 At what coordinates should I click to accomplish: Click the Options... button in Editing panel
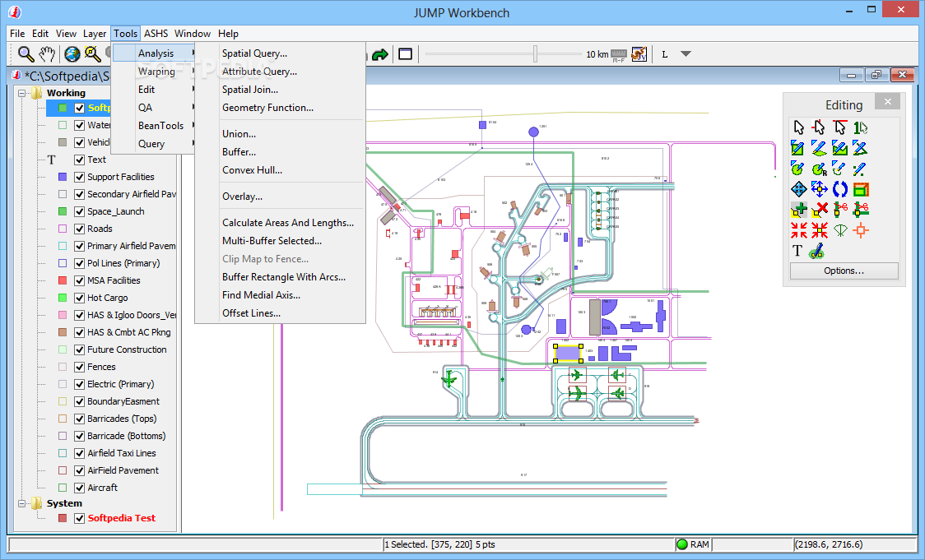point(844,271)
